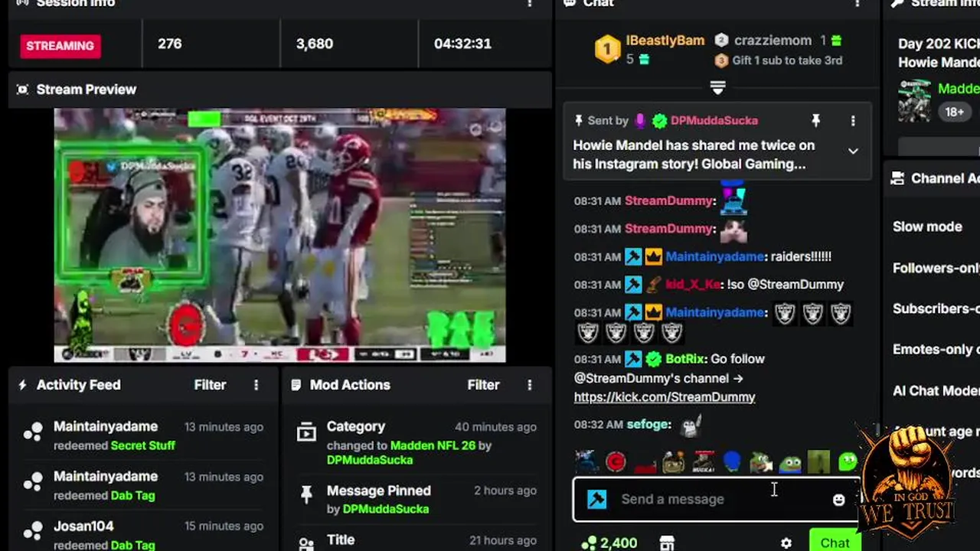Open the Activity Feed three-dot options menu
The height and width of the screenshot is (551, 980).
[256, 385]
